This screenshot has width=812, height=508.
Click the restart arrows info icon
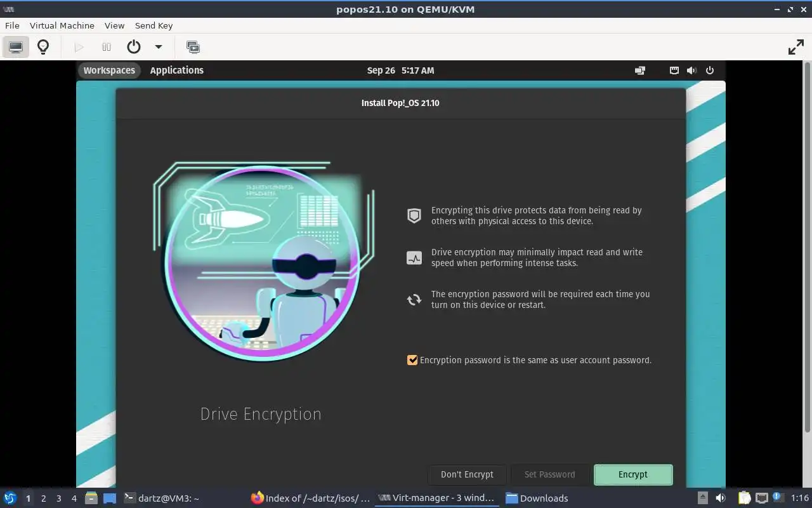tap(414, 300)
